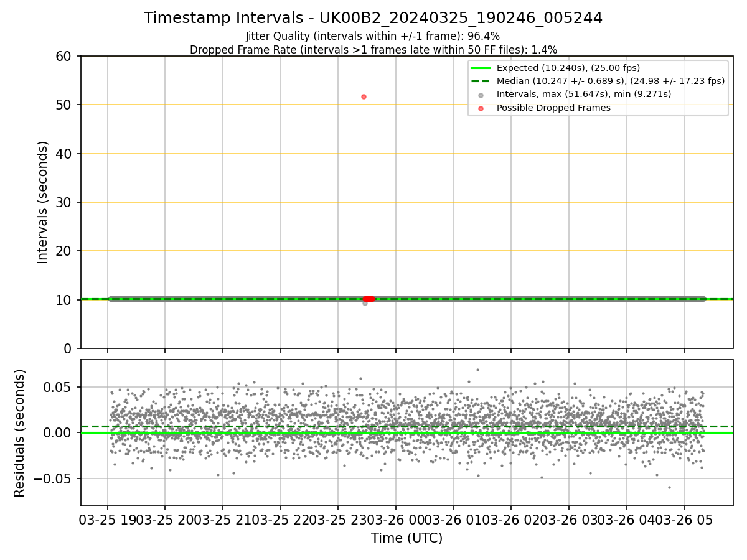Click the Intervals (seconds) y-axis label
Image resolution: width=747 pixels, height=560 pixels.
point(42,202)
